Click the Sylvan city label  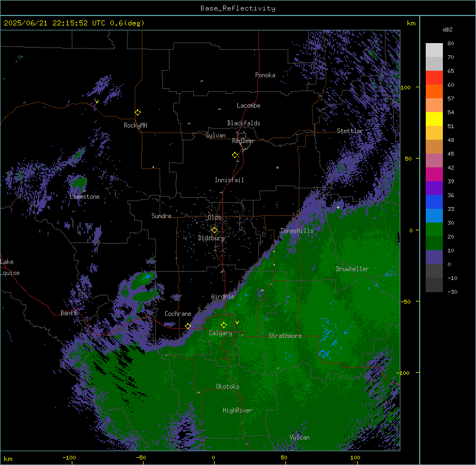coord(215,135)
